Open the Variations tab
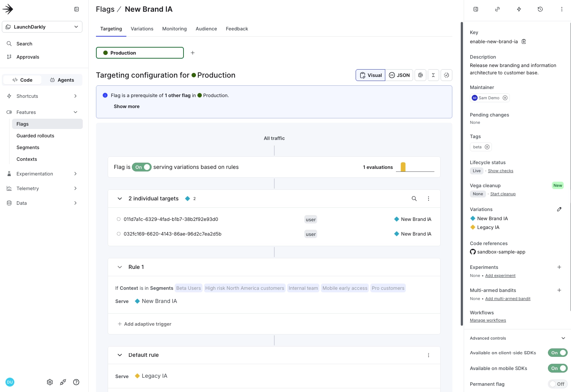 142,29
